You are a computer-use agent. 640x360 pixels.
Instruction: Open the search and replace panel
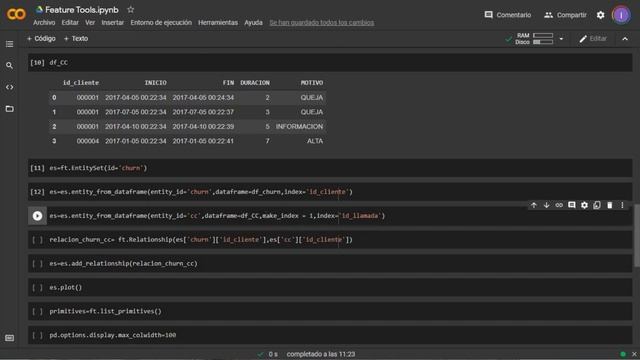point(9,65)
